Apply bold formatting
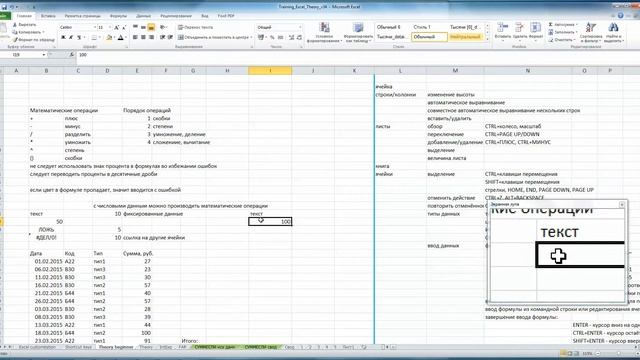Image resolution: width=640 pixels, height=360 pixels. pyautogui.click(x=63, y=38)
